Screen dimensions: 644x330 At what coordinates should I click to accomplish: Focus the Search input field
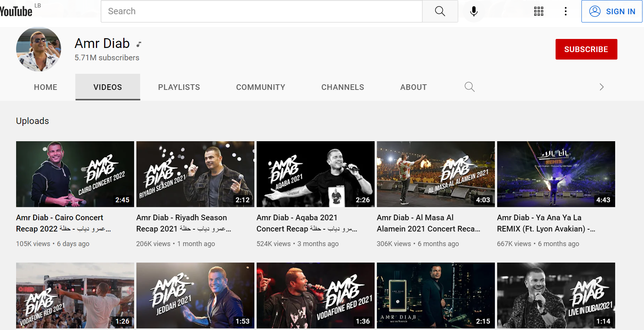click(x=261, y=11)
